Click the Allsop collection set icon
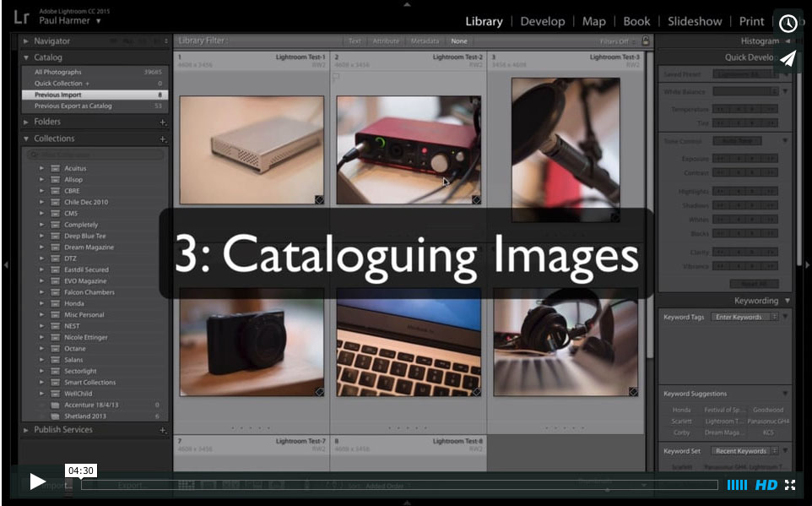Viewport: 812px width, 506px height. pyautogui.click(x=56, y=179)
